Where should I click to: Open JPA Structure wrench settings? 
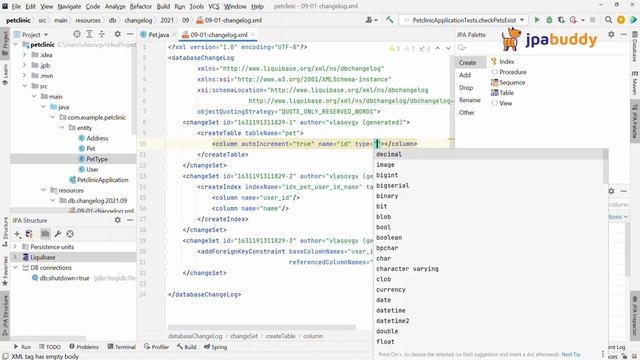point(58,234)
